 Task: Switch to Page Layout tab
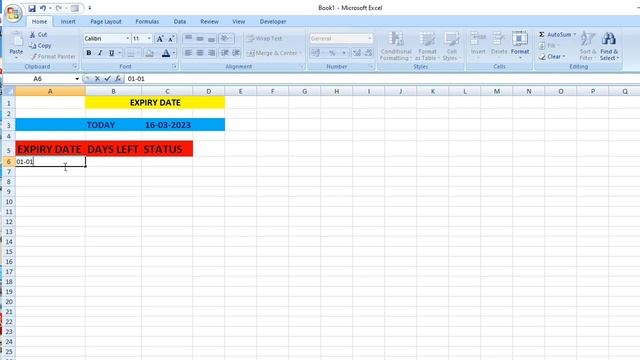(106, 22)
